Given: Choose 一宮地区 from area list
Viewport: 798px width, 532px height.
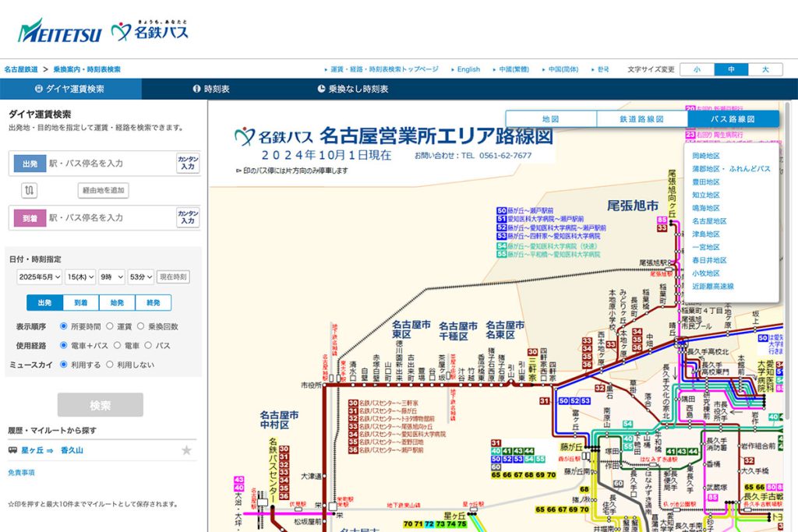Looking at the screenshot, I should pos(706,247).
